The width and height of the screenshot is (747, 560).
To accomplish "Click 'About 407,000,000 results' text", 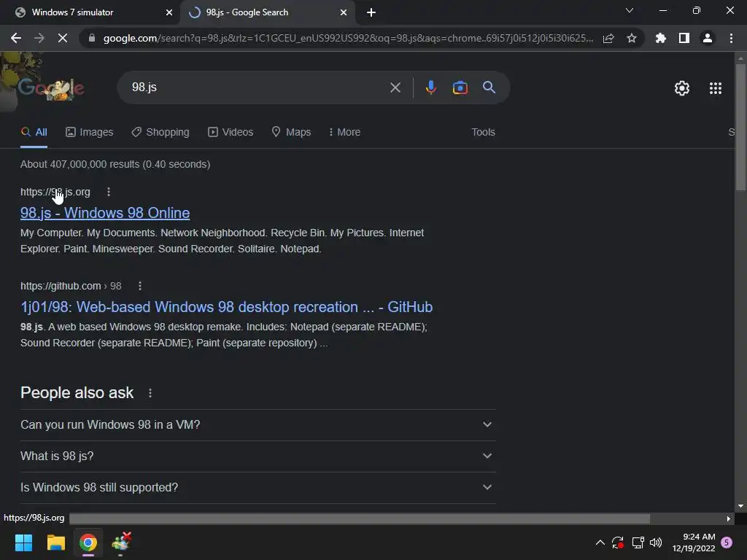I will pyautogui.click(x=80, y=164).
